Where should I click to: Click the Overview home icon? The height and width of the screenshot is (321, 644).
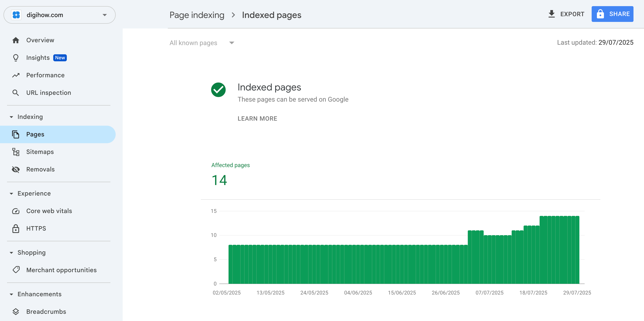point(16,40)
